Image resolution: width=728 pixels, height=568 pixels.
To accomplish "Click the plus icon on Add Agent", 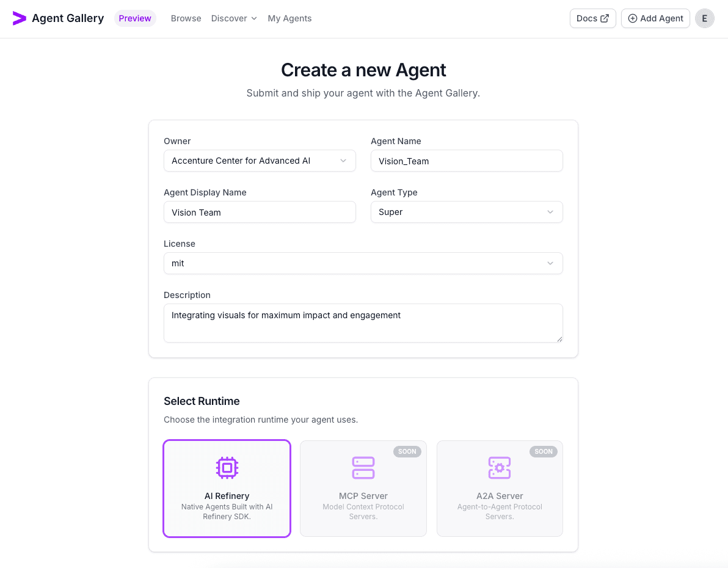I will tap(632, 18).
